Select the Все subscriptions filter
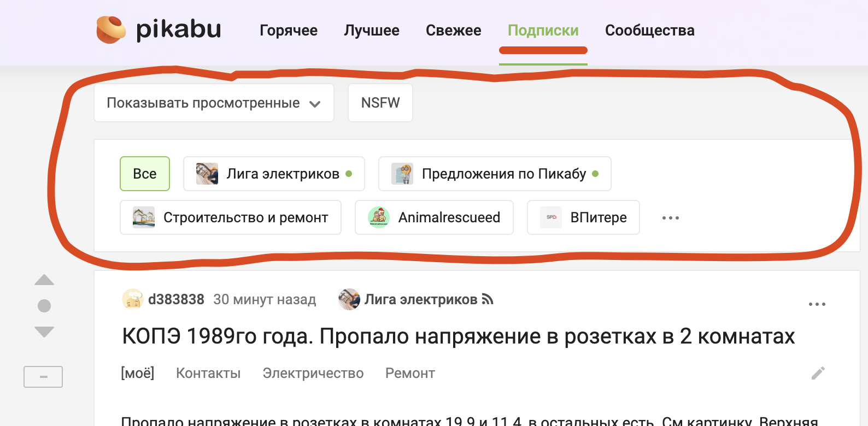This screenshot has width=868, height=426. click(x=145, y=174)
